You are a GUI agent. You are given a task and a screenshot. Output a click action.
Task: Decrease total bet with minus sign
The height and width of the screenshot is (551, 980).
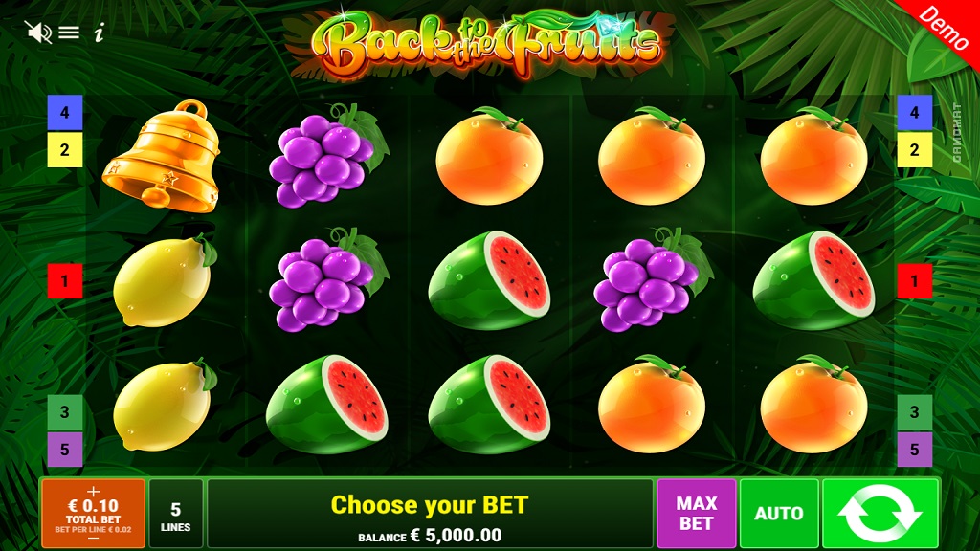pos(93,539)
